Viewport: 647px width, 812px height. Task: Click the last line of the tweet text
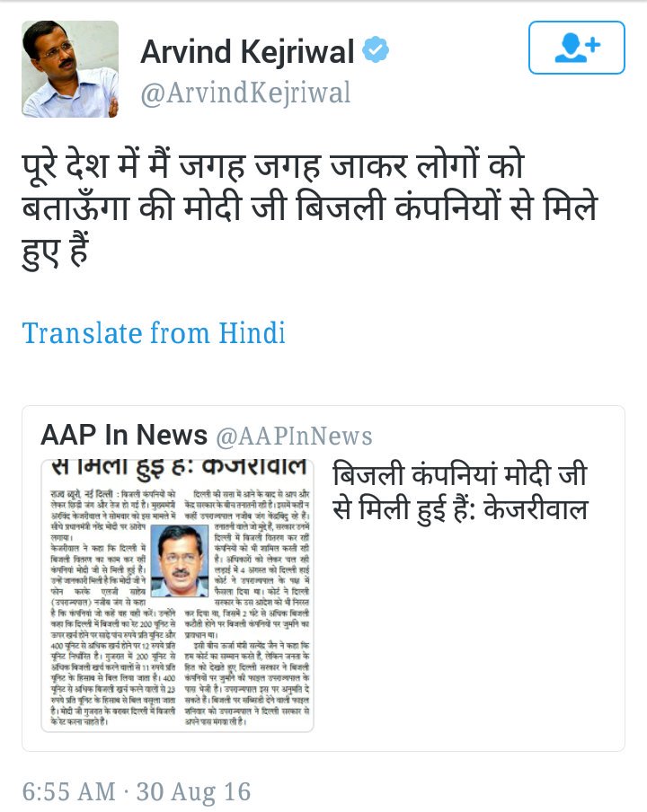coord(56,251)
